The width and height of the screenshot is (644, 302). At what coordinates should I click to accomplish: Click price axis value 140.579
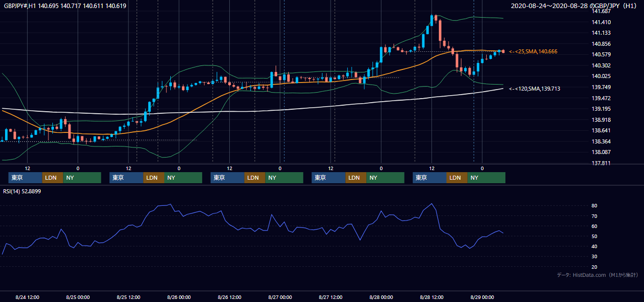click(x=601, y=54)
